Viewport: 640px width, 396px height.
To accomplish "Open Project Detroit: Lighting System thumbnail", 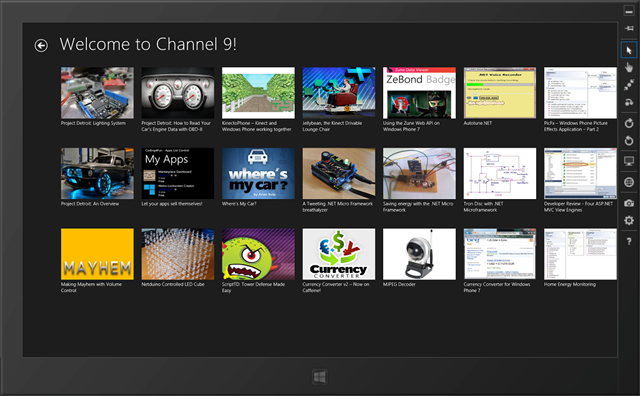I will [x=97, y=93].
